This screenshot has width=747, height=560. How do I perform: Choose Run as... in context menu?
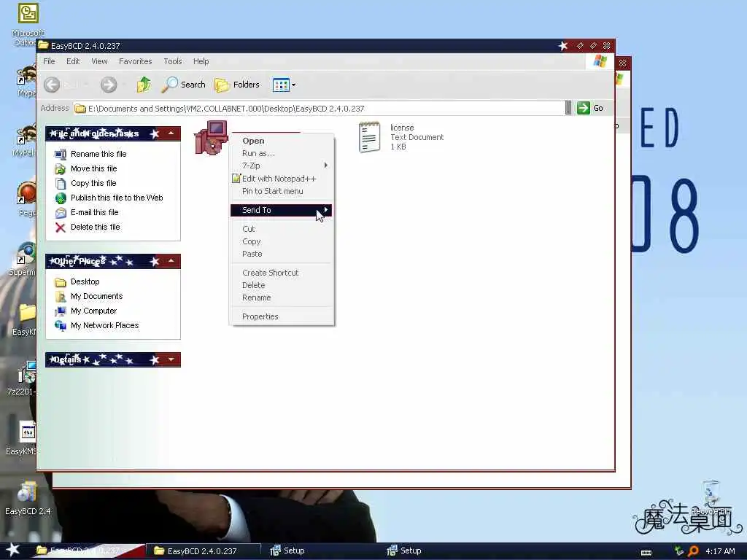tap(281, 153)
